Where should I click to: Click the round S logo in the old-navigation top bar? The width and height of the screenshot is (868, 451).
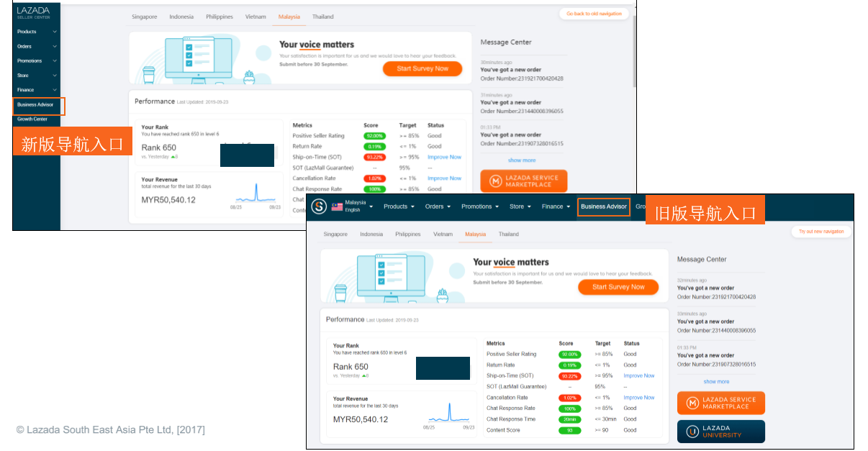tap(319, 206)
